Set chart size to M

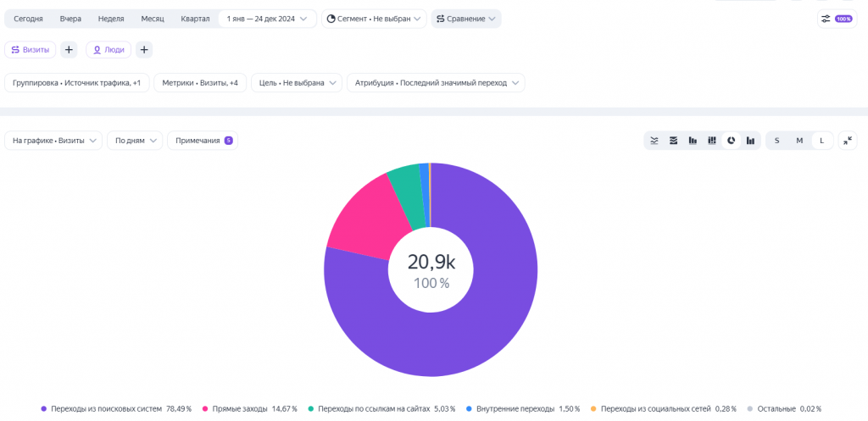799,141
